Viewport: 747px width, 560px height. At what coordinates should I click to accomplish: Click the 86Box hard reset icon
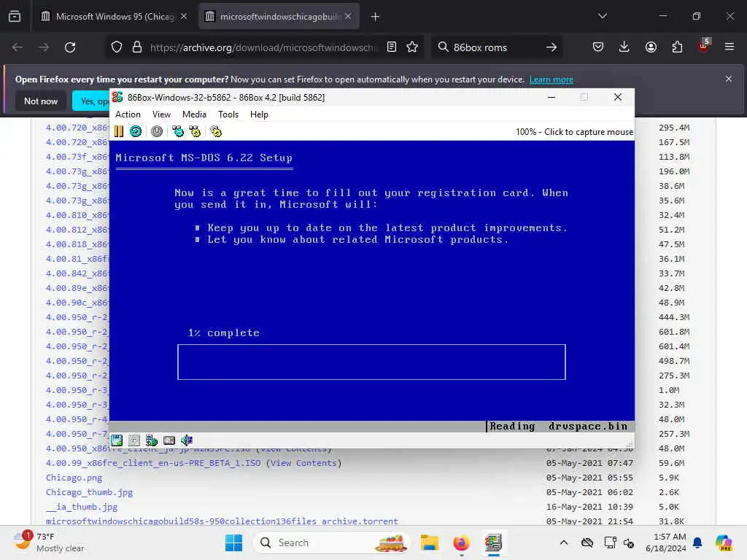tap(136, 131)
